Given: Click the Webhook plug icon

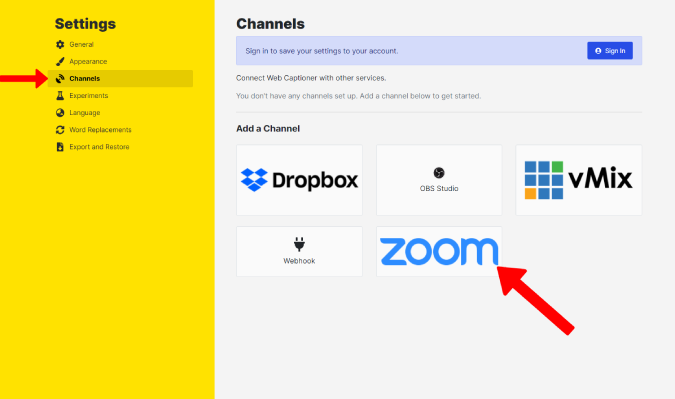Looking at the screenshot, I should point(299,244).
